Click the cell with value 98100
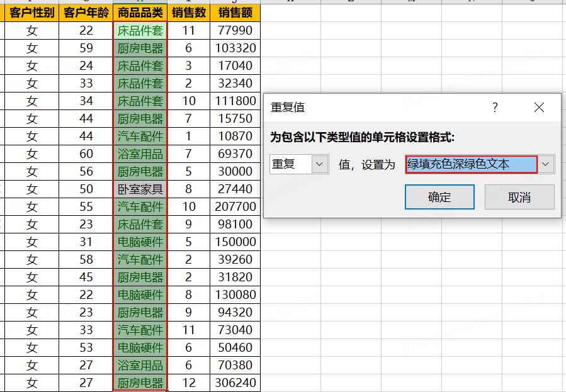 (235, 224)
